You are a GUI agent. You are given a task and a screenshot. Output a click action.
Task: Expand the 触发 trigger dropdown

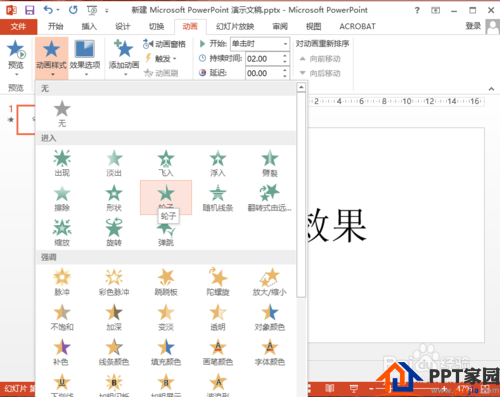coord(161,59)
